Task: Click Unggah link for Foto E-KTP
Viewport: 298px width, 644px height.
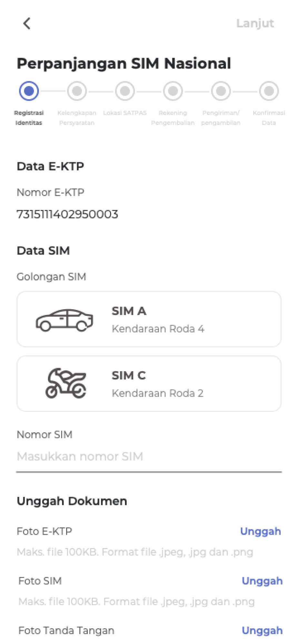Action: pyautogui.click(x=261, y=532)
